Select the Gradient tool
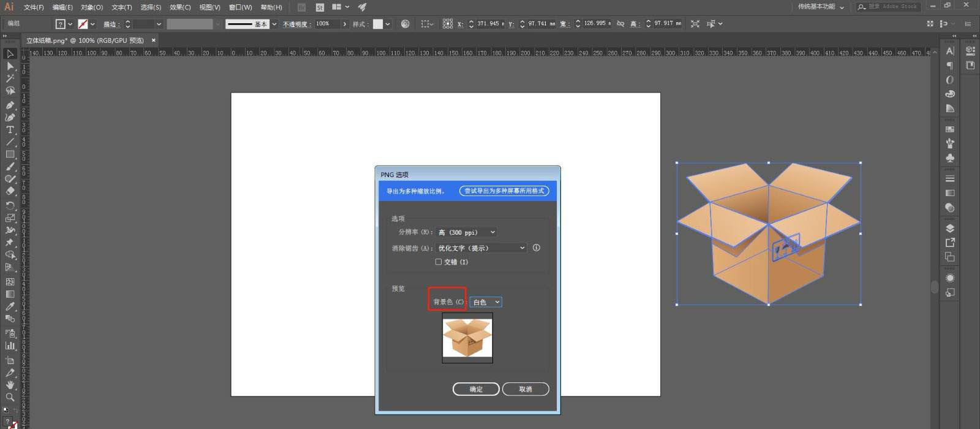 click(x=10, y=294)
